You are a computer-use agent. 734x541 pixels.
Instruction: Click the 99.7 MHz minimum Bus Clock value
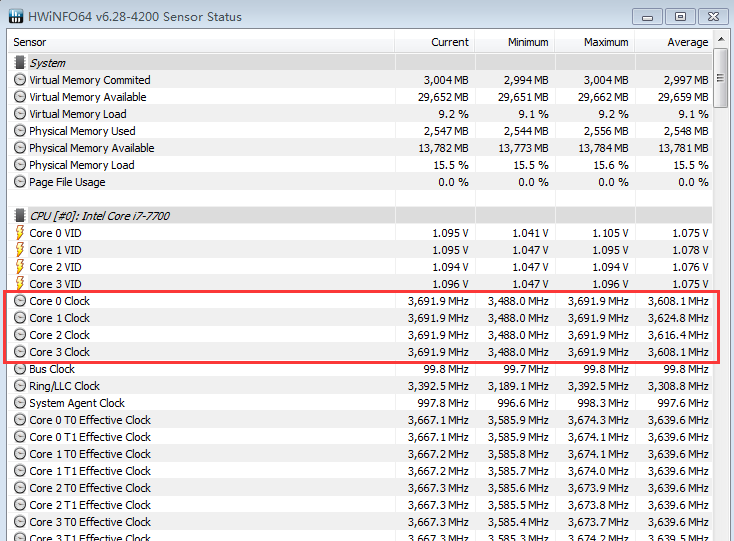526,369
